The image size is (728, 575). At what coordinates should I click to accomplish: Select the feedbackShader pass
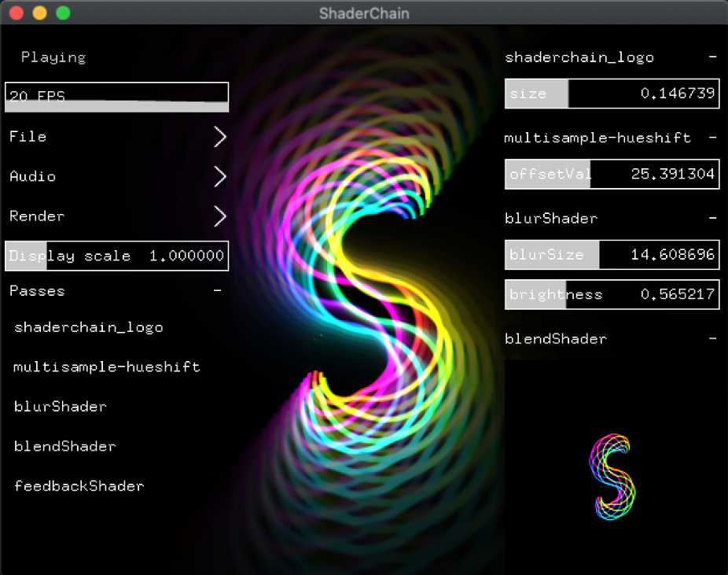[x=79, y=486]
